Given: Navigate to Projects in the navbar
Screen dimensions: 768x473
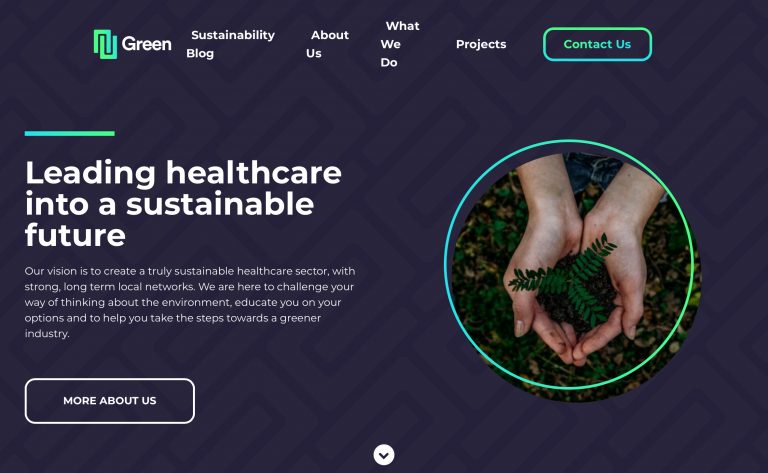Looking at the screenshot, I should pos(481,44).
